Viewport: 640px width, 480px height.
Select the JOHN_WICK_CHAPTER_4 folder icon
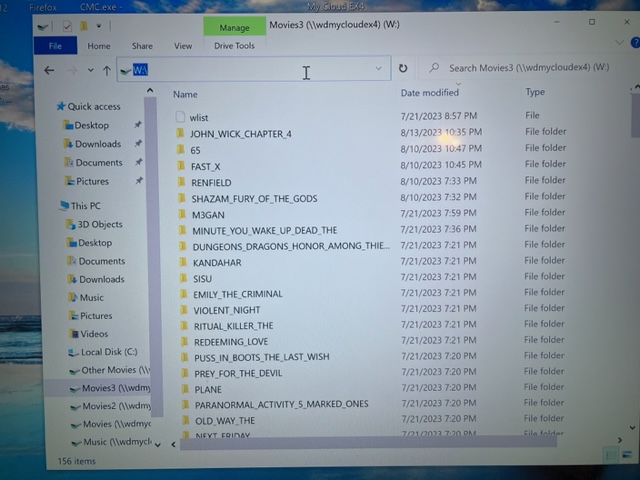[x=180, y=133]
